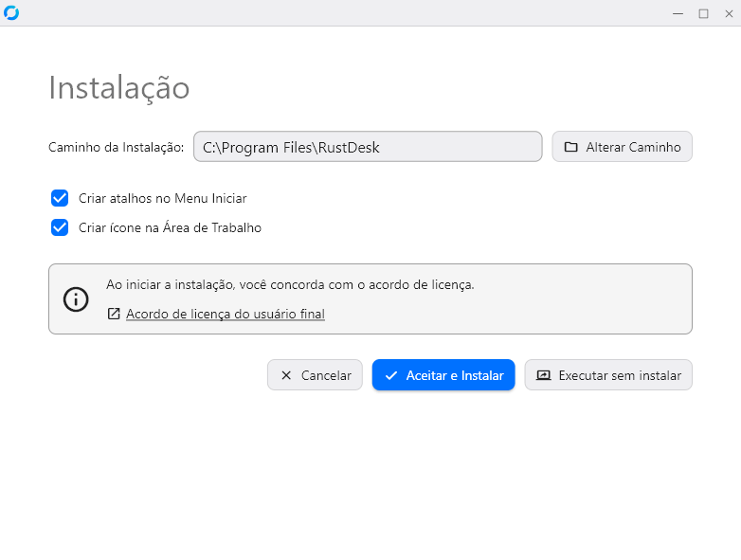Maximize the installer window

[704, 13]
